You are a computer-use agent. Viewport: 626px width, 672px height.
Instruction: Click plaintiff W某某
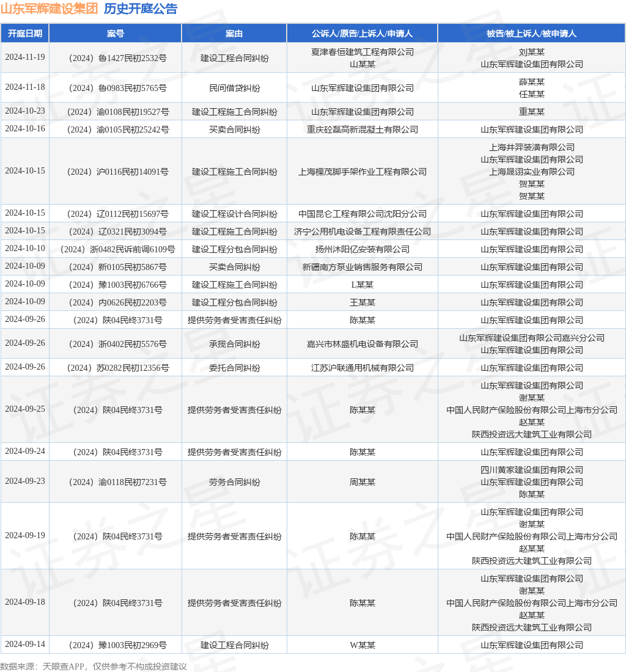363,646
